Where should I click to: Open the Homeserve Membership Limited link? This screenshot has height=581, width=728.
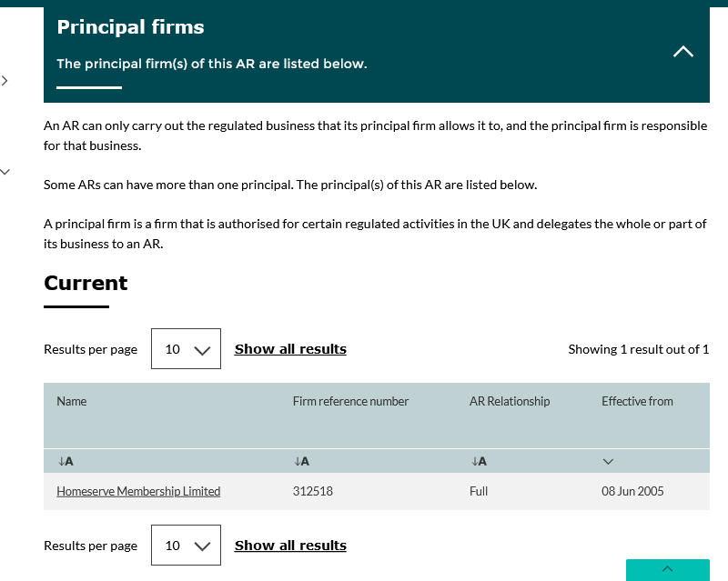click(x=138, y=491)
